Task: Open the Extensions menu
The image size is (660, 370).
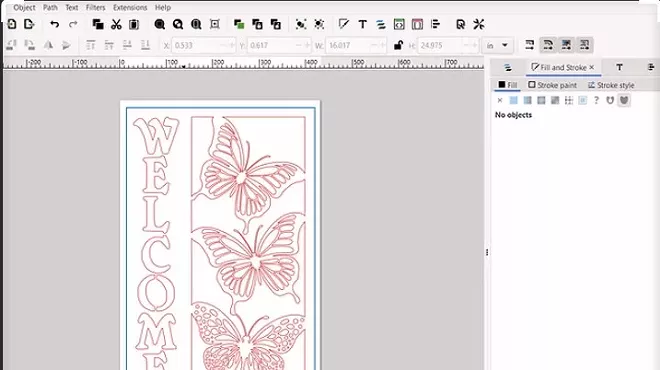Action: point(130,8)
